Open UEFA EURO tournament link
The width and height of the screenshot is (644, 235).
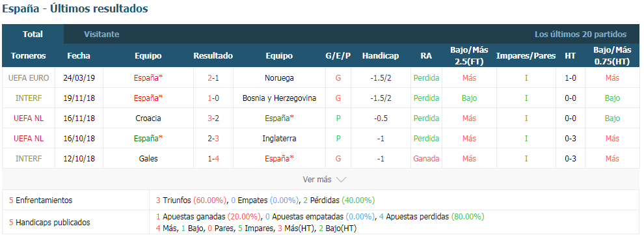[x=29, y=78]
